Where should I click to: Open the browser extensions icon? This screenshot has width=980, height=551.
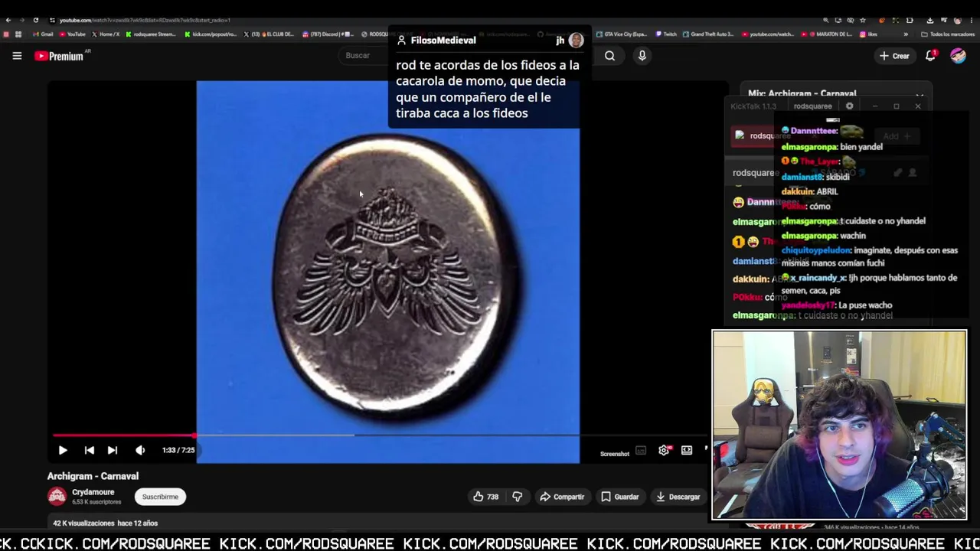pos(910,20)
